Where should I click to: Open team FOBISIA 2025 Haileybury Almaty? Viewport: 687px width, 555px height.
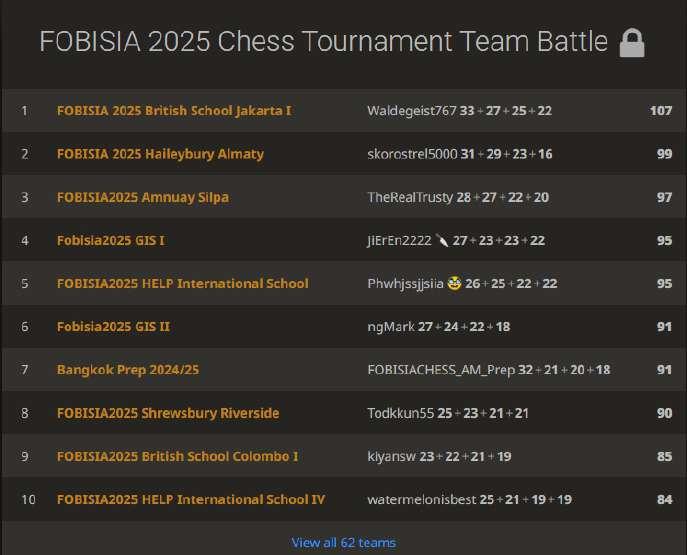tap(160, 154)
